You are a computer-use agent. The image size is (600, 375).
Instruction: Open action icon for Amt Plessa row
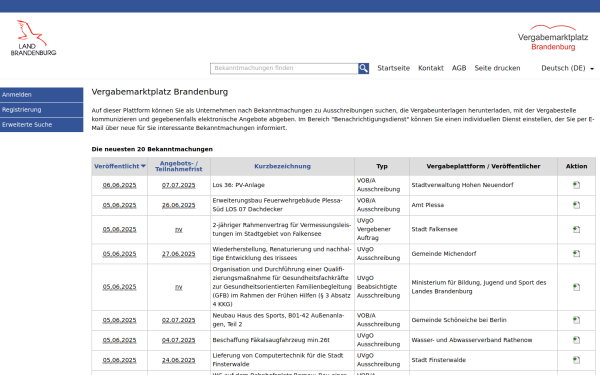576,205
